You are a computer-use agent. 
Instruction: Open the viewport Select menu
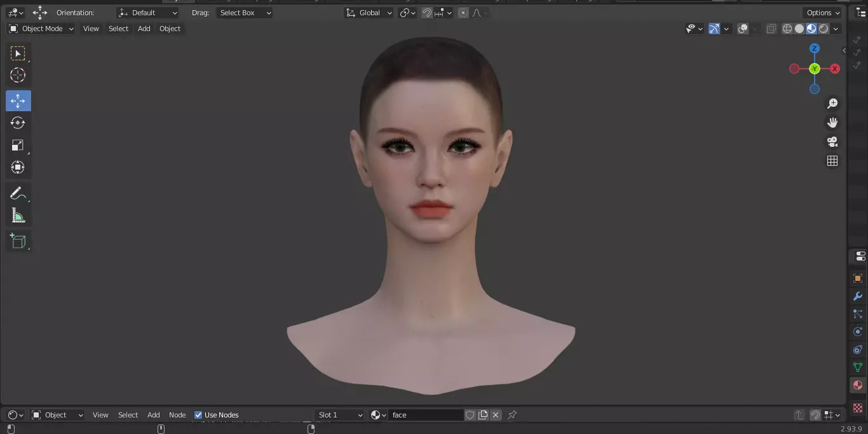118,29
